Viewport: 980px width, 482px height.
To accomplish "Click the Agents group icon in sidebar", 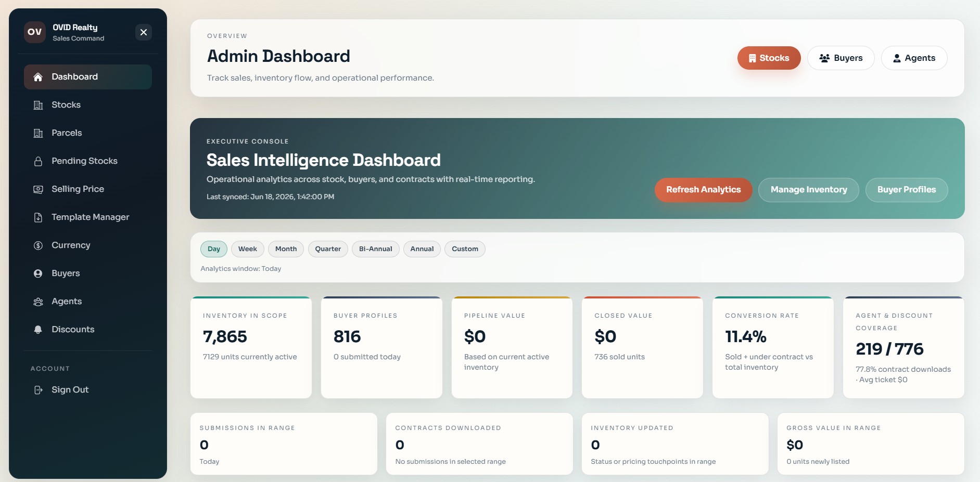I will point(38,302).
